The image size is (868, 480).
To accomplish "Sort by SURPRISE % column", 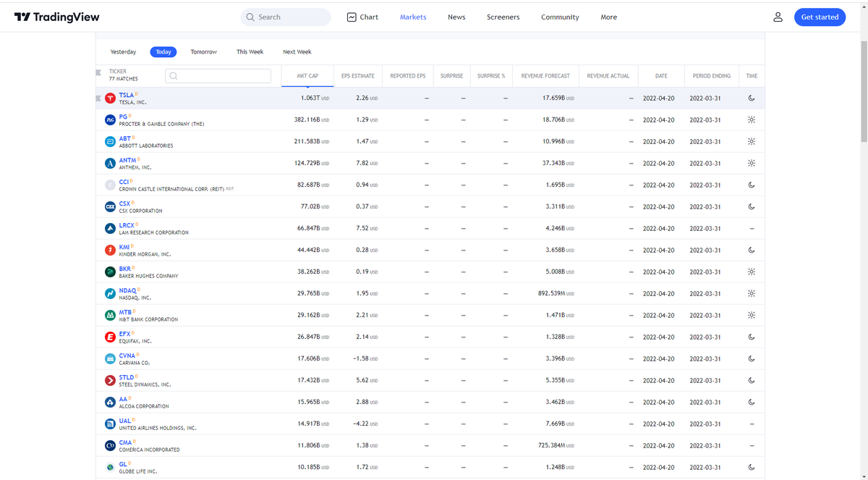I will (x=491, y=75).
